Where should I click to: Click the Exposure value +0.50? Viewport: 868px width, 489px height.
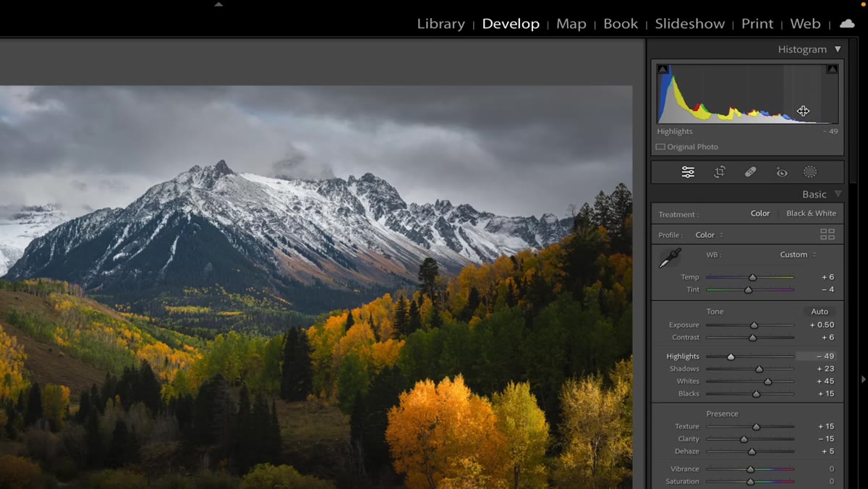point(822,325)
